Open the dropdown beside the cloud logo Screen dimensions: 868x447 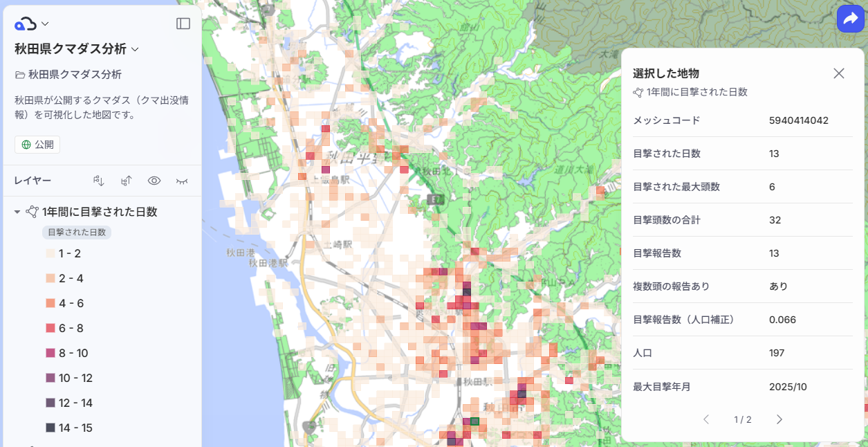coord(45,24)
